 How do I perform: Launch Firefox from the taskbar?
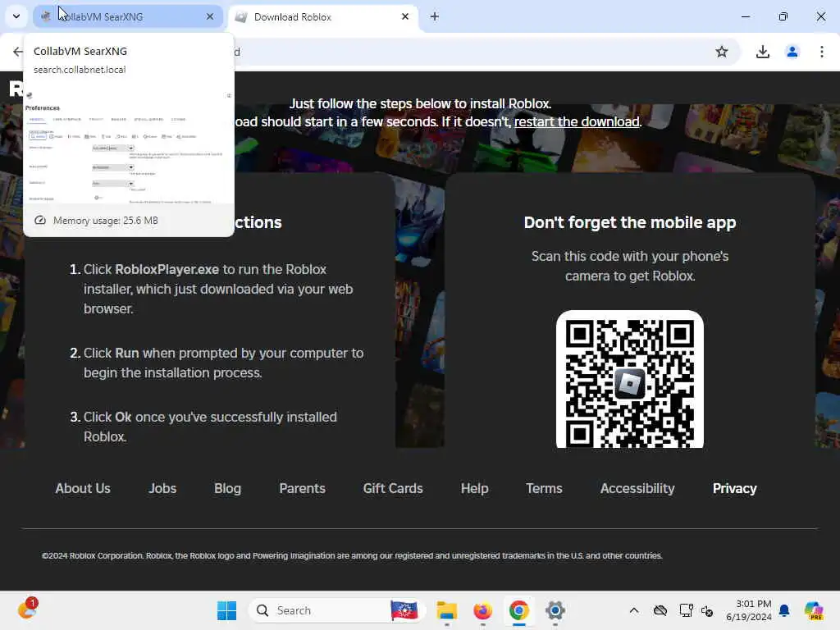click(x=482, y=610)
